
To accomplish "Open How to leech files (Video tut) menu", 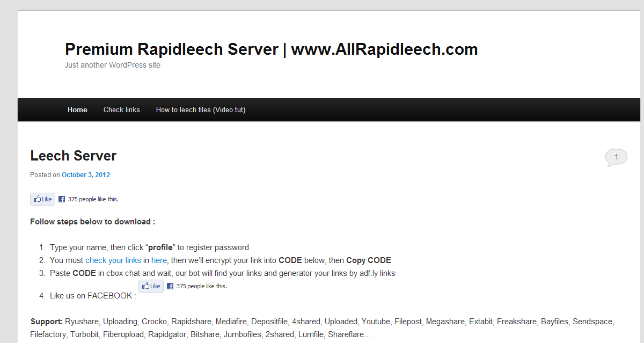I will click(x=201, y=110).
